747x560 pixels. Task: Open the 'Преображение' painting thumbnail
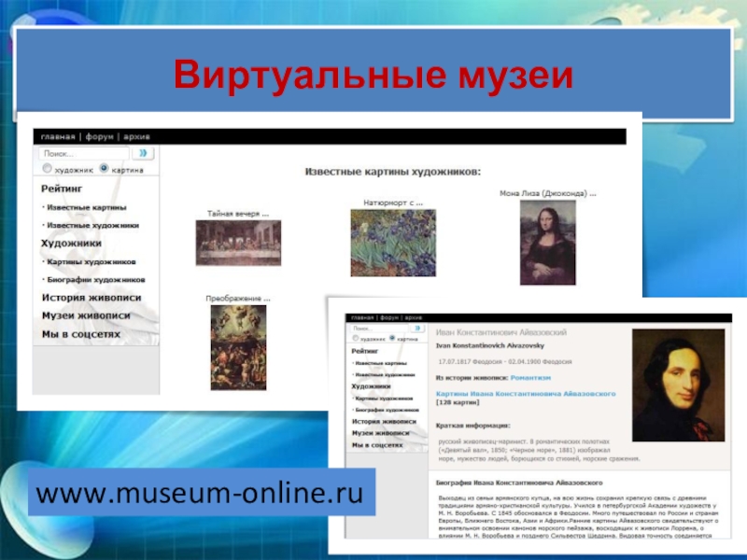238,347
